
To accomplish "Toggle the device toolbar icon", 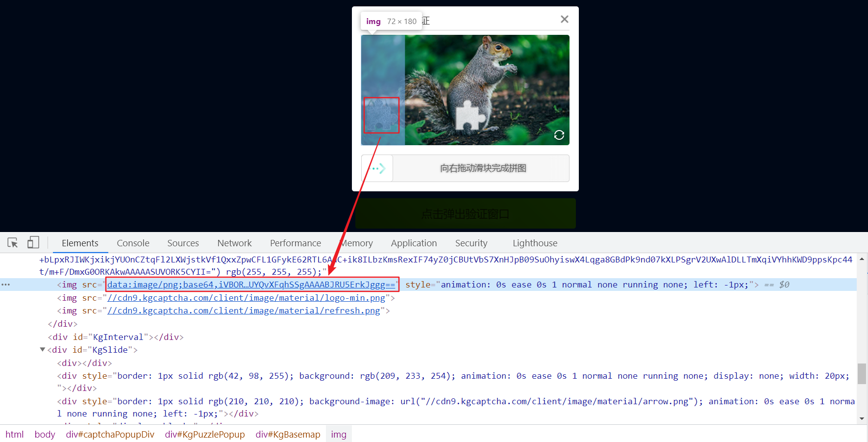I will point(33,242).
